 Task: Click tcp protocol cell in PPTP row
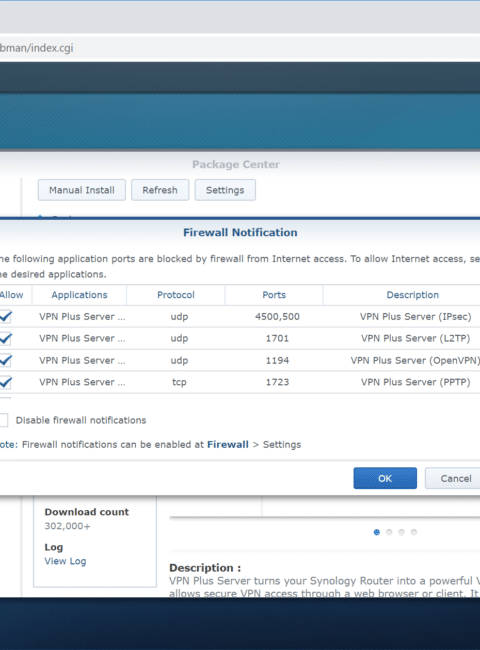coord(179,382)
